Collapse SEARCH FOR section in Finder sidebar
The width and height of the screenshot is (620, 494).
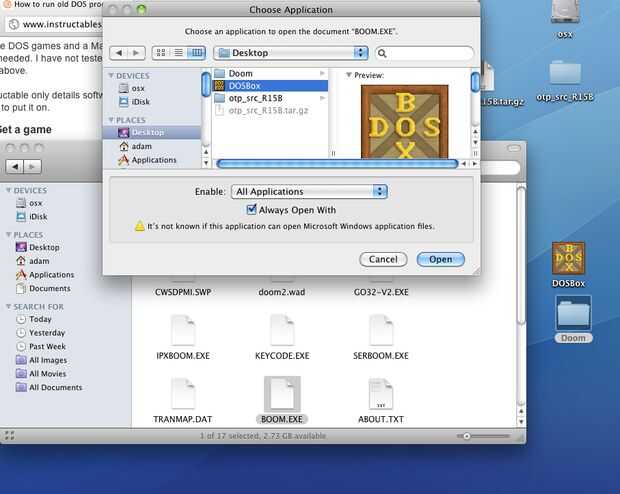pyautogui.click(x=8, y=307)
